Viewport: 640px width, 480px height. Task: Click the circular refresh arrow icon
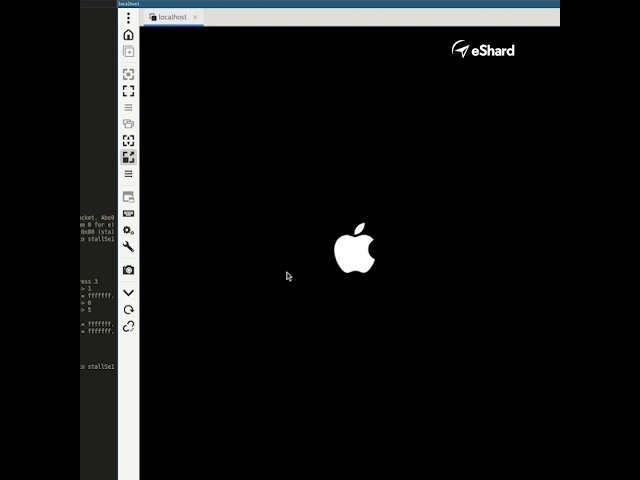tap(129, 310)
